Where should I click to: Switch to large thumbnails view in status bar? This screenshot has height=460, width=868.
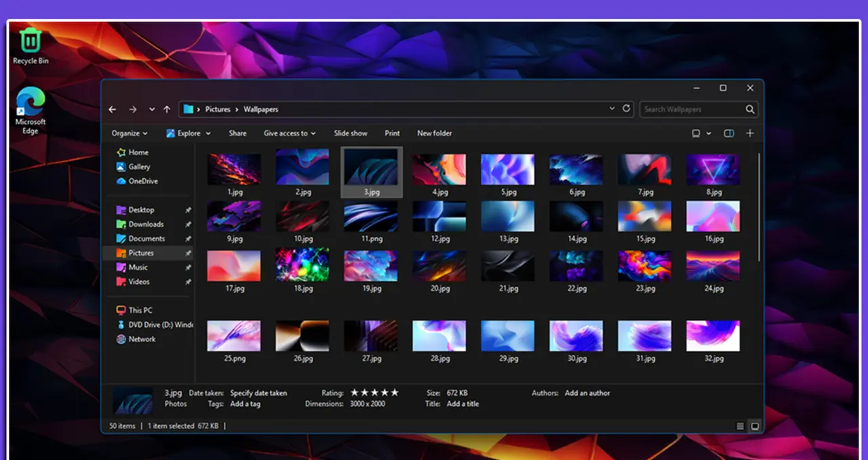(754, 426)
